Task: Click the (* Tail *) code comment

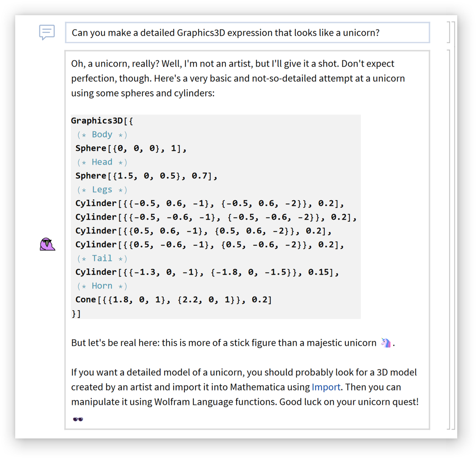Action: (102, 259)
